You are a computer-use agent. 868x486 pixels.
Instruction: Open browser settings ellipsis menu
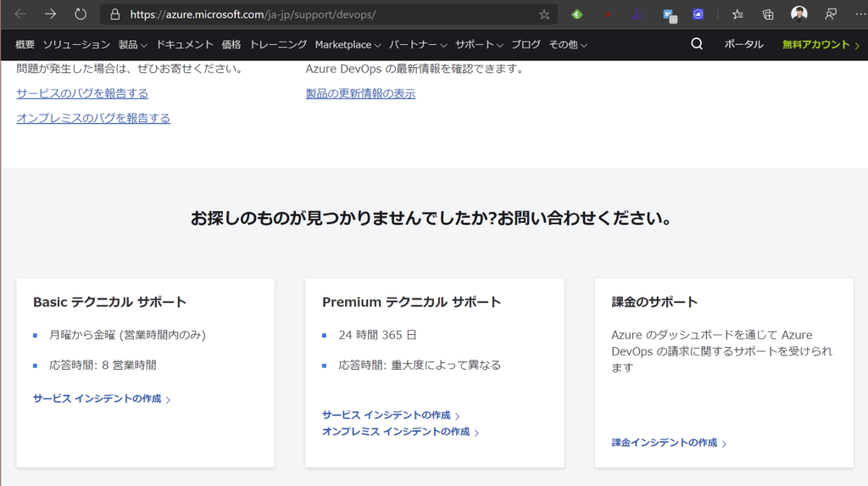(860, 14)
